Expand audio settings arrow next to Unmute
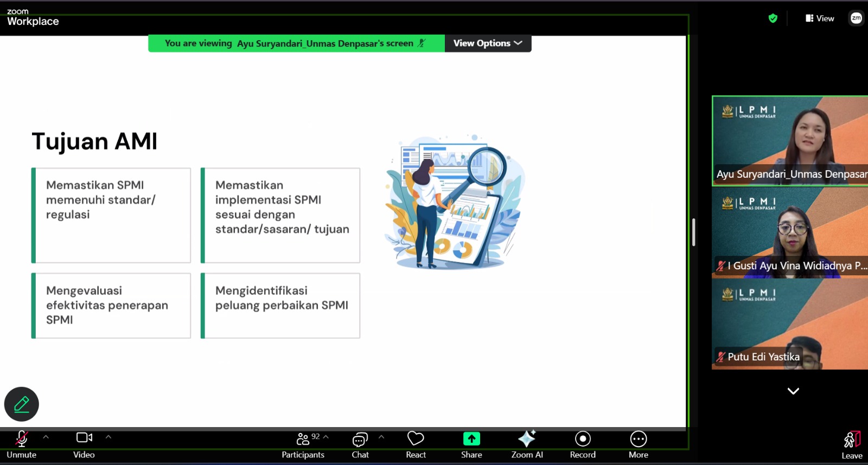Screen dimensions: 868x465 click(46, 437)
